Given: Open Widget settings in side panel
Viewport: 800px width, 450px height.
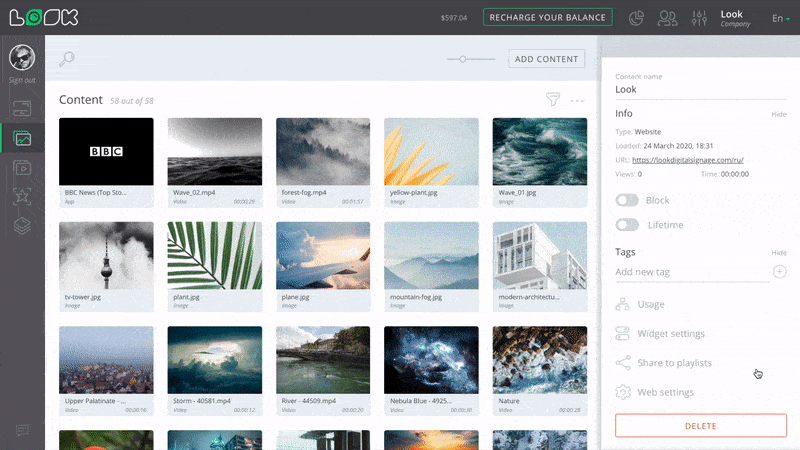Looking at the screenshot, I should click(670, 333).
